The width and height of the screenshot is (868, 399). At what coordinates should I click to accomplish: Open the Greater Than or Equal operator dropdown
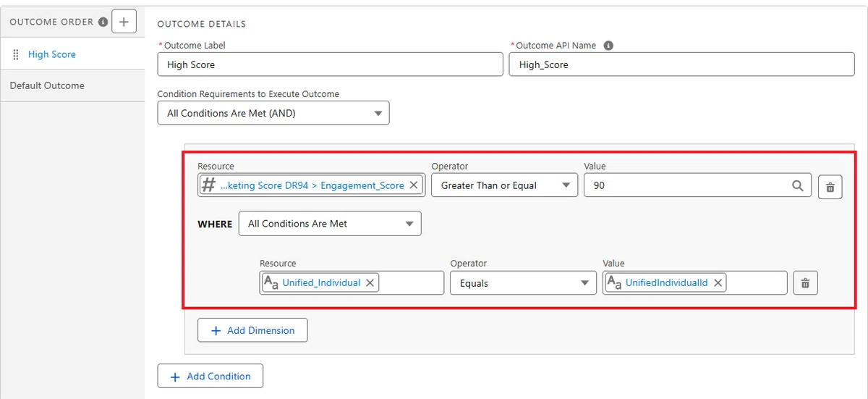(505, 185)
